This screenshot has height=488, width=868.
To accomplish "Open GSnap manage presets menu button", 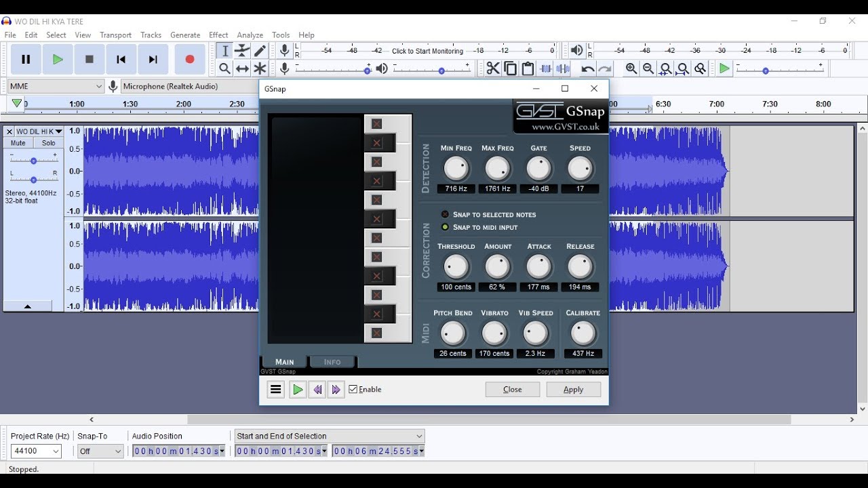I will coord(275,390).
